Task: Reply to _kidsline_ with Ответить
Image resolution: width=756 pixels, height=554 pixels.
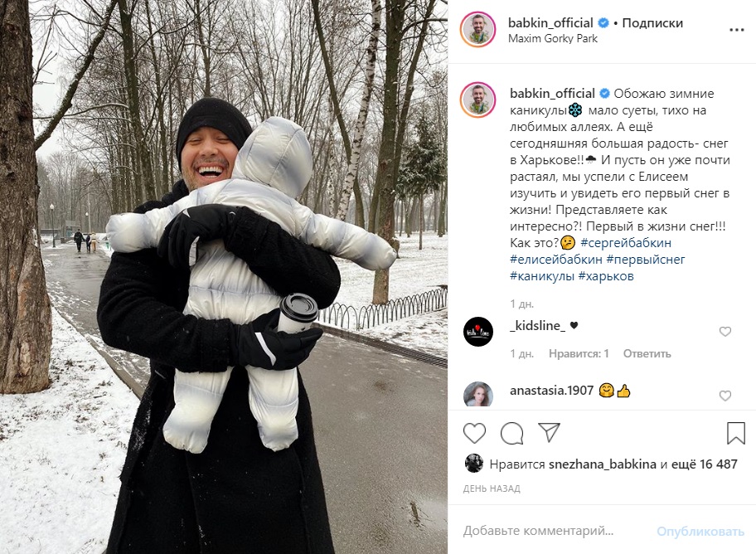Action: pos(647,354)
